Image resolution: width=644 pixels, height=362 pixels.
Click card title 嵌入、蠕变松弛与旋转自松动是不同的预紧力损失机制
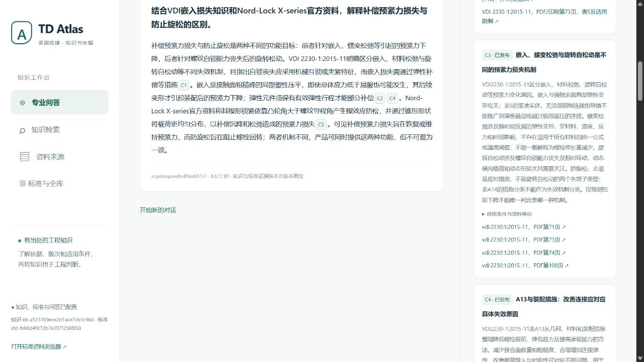coord(545,62)
